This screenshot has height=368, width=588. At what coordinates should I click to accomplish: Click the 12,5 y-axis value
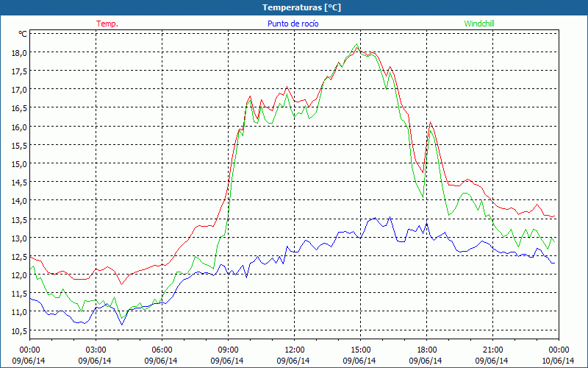[20, 257]
